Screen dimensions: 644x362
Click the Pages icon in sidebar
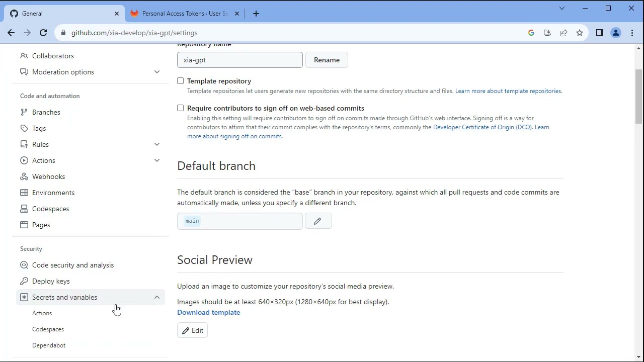click(24, 225)
